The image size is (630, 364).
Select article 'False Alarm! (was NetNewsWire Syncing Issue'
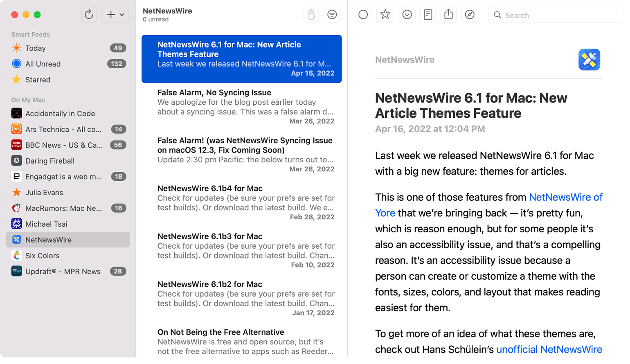pos(241,155)
